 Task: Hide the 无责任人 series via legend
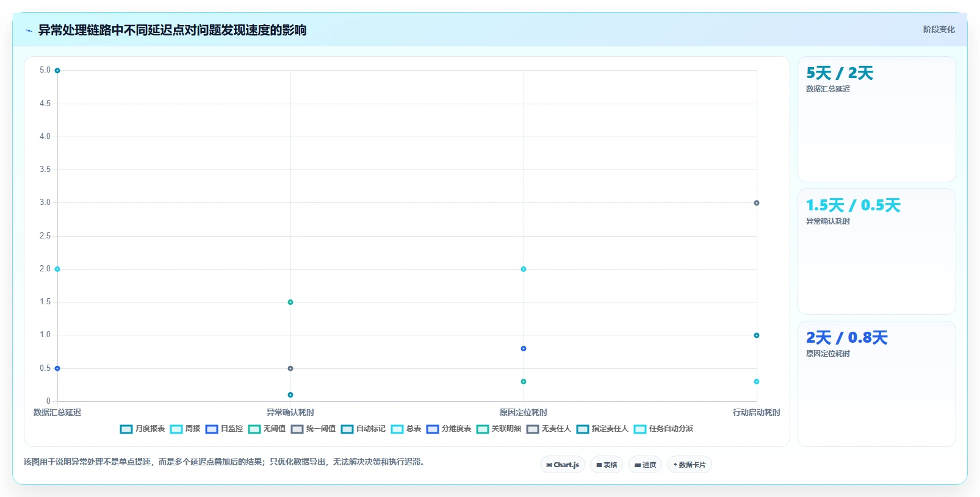click(x=549, y=429)
